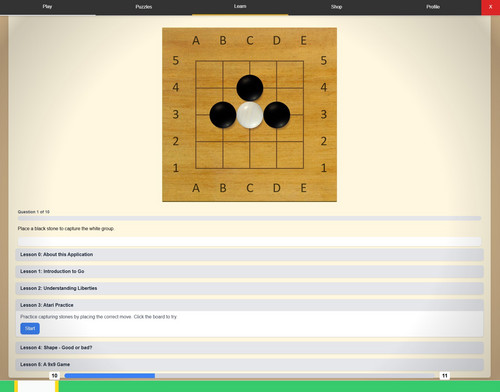Expand Lesson 5: A 9x9 Game

(249, 365)
